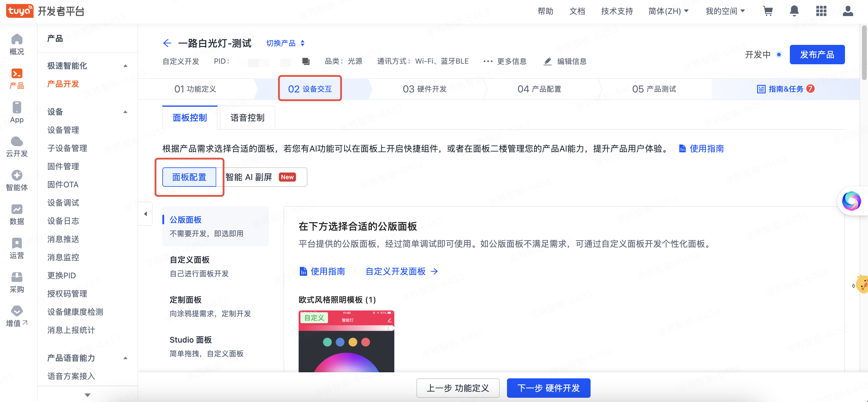The height and width of the screenshot is (402, 868).
Task: Select the 公版面板 panel option
Action: click(216, 226)
